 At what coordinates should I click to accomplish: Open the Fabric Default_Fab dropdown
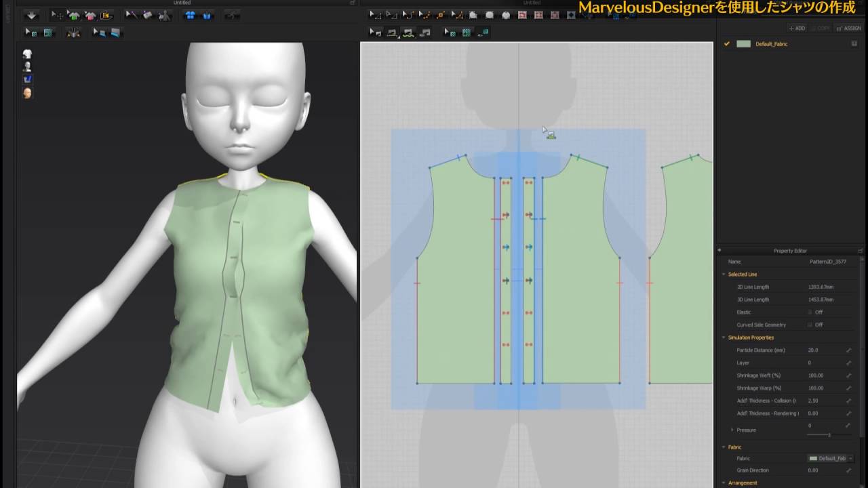[830, 458]
